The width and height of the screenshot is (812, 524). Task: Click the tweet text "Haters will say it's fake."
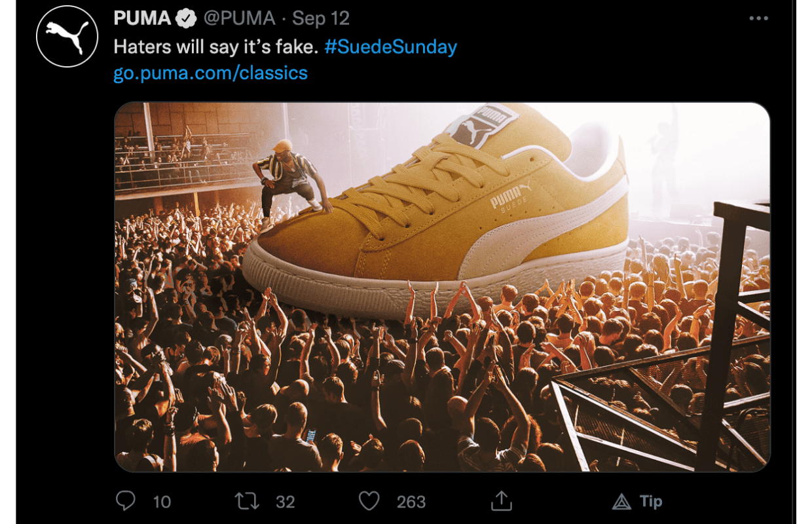coord(215,47)
